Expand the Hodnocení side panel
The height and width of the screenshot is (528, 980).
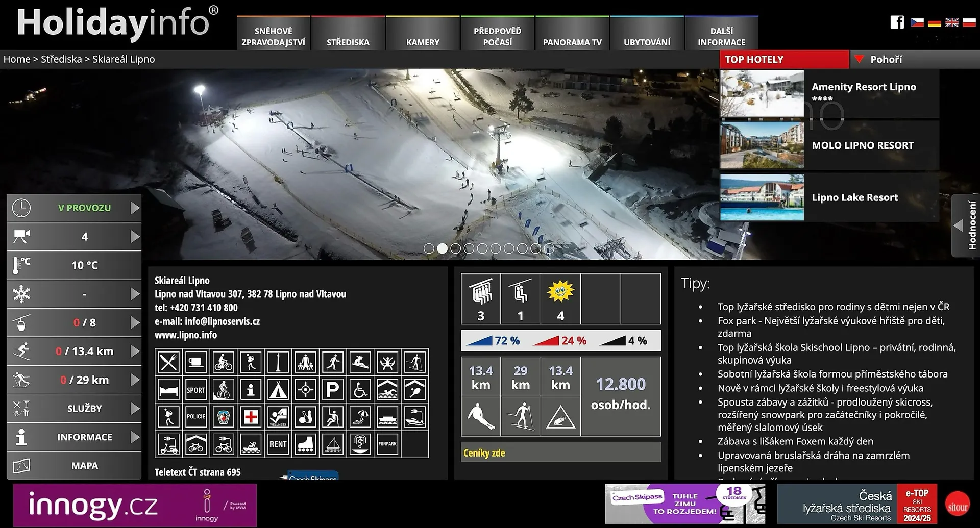(965, 225)
